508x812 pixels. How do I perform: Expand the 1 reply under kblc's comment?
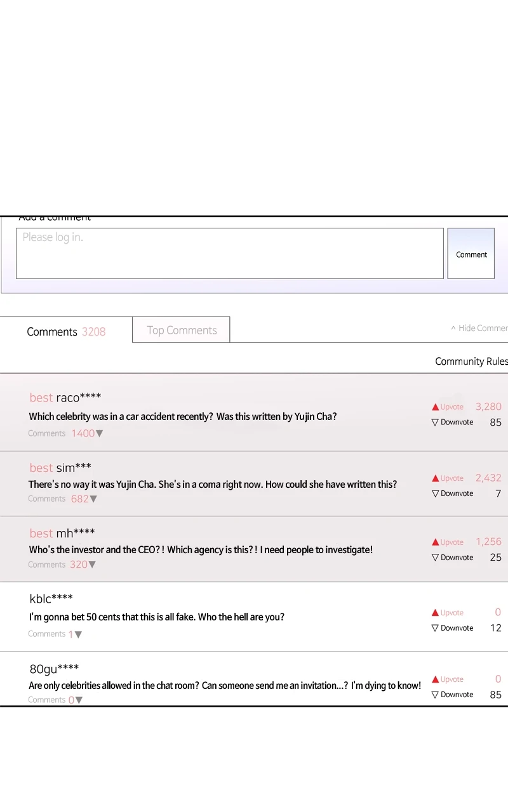(x=75, y=634)
